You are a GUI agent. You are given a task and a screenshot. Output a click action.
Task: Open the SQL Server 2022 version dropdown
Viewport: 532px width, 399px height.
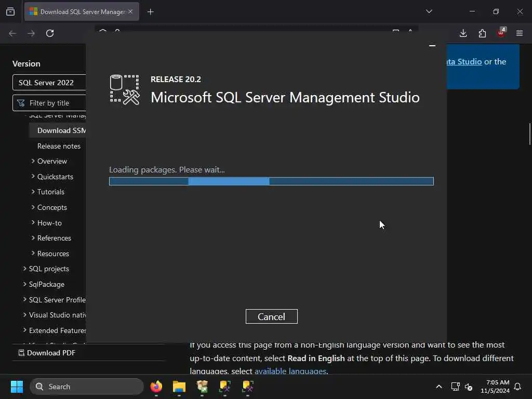[49, 83]
